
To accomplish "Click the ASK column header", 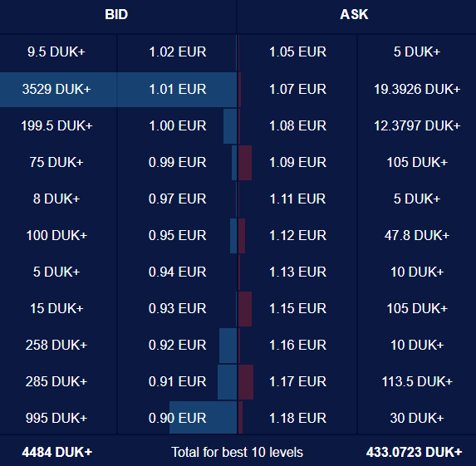I will [354, 15].
